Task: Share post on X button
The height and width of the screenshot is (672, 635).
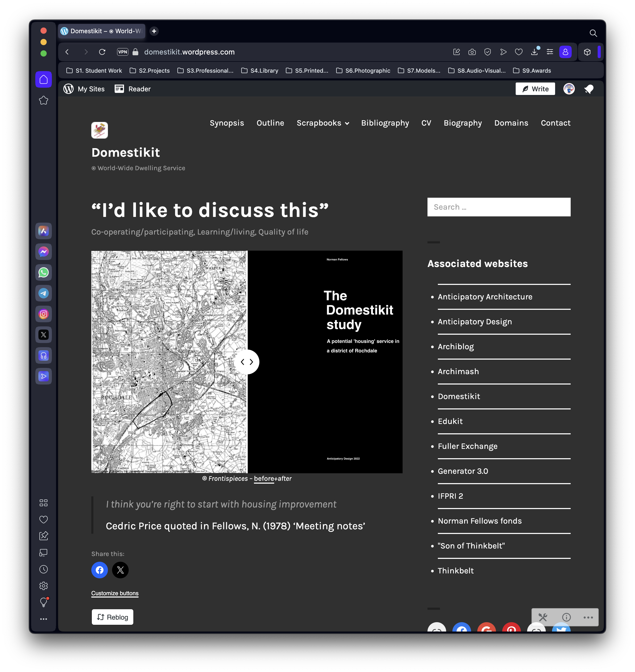Action: coord(120,570)
